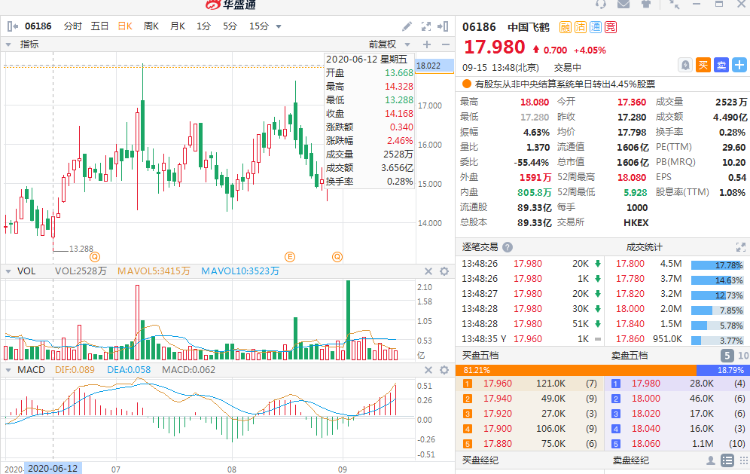This screenshot has height=474, width=750.
Task: Switch to the 周K chart tab
Action: point(151,25)
